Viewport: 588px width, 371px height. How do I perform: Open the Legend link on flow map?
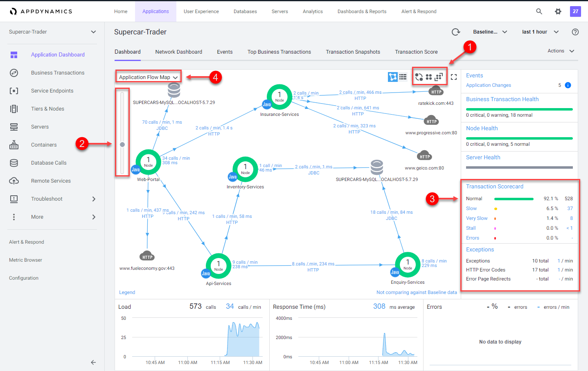127,292
